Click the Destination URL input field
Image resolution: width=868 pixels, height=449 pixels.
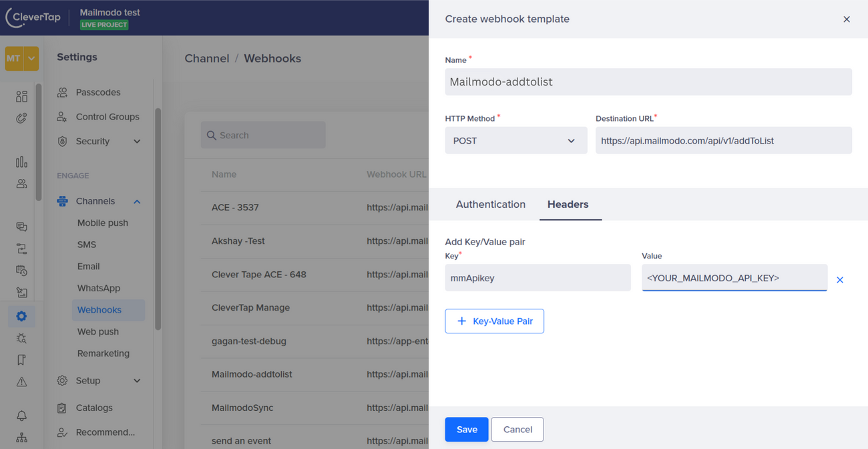pos(723,141)
